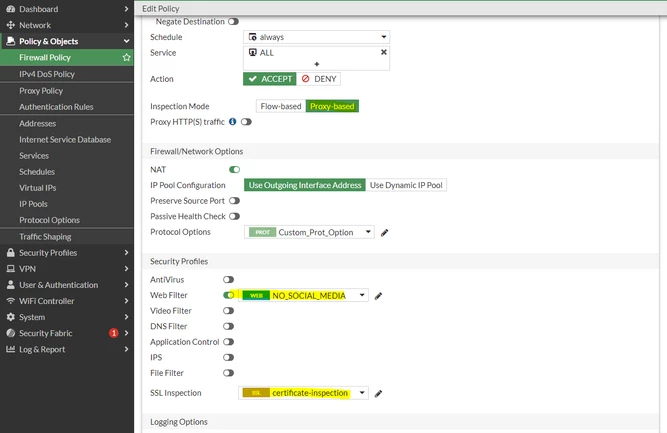Click the Security Profiles lock icon
Image resolution: width=667 pixels, height=433 pixels.
[11, 253]
